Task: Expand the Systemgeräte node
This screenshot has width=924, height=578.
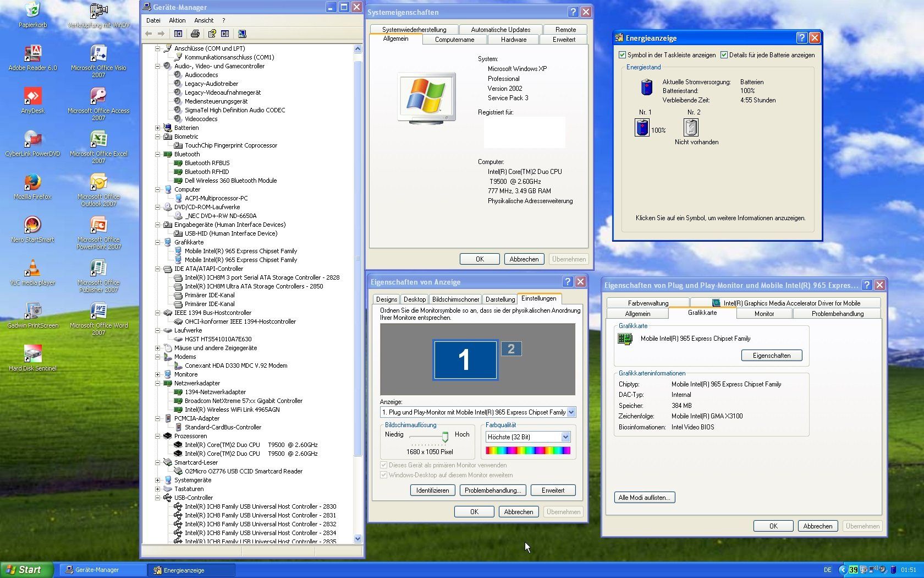Action: click(157, 480)
